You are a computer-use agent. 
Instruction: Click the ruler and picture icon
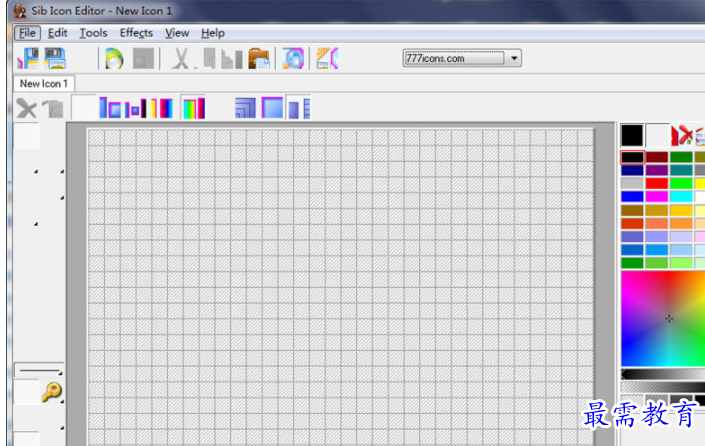327,58
